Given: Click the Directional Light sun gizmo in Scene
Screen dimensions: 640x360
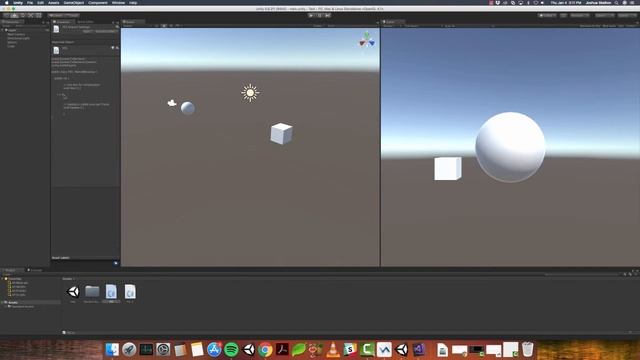Looking at the screenshot, I should (x=250, y=93).
